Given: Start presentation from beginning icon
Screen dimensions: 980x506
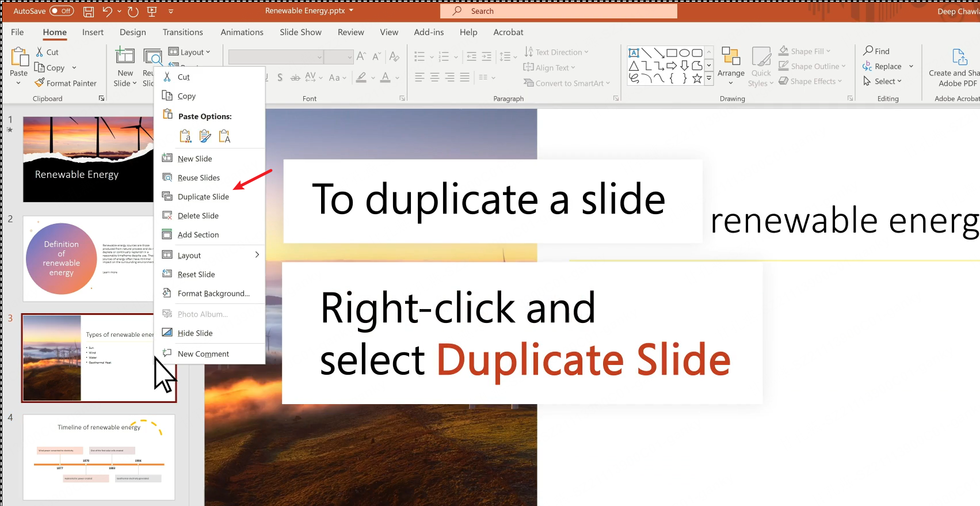Looking at the screenshot, I should coord(152,11).
